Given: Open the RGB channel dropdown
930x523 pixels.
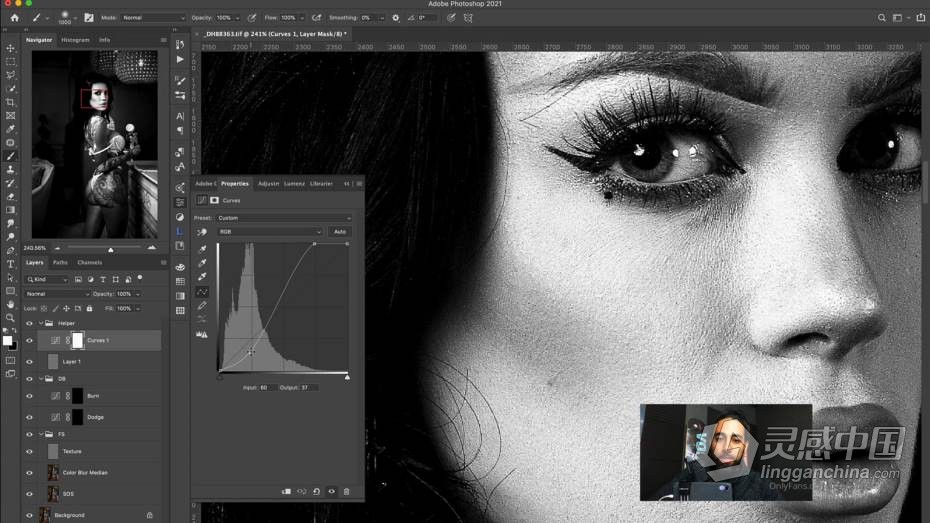Looking at the screenshot, I should point(270,232).
